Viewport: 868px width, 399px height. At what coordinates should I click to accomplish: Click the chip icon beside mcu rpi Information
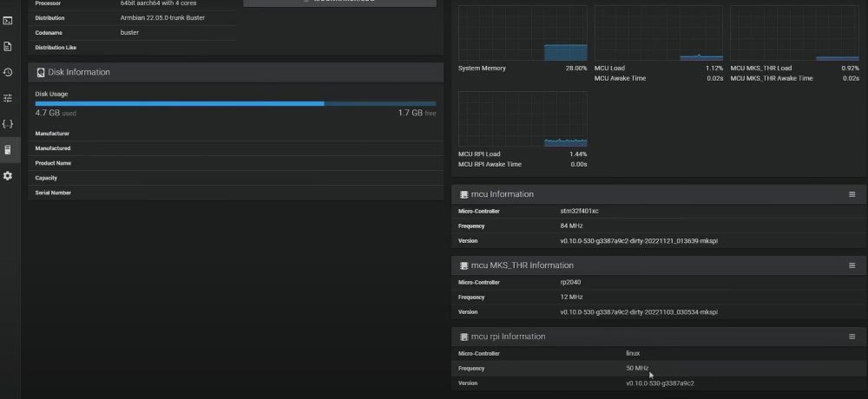pos(464,337)
